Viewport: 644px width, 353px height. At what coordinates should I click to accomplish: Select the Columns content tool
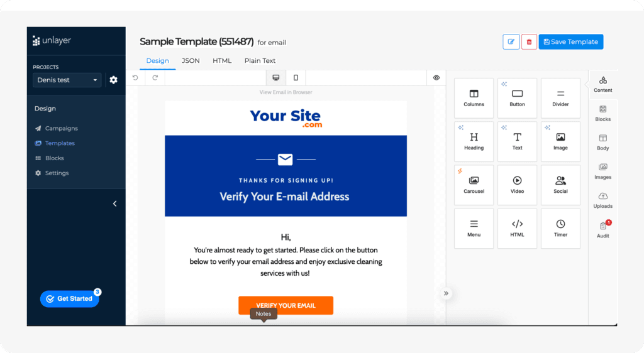[x=474, y=98]
